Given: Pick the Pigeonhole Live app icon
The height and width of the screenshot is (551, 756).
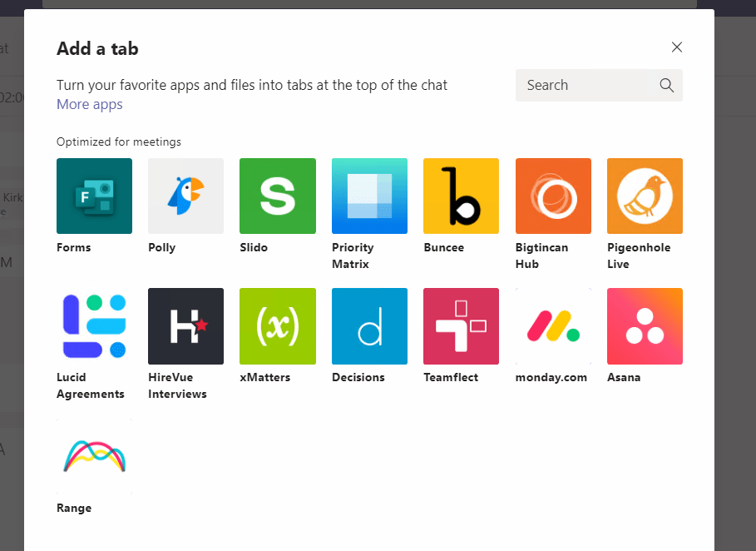Looking at the screenshot, I should tap(645, 196).
